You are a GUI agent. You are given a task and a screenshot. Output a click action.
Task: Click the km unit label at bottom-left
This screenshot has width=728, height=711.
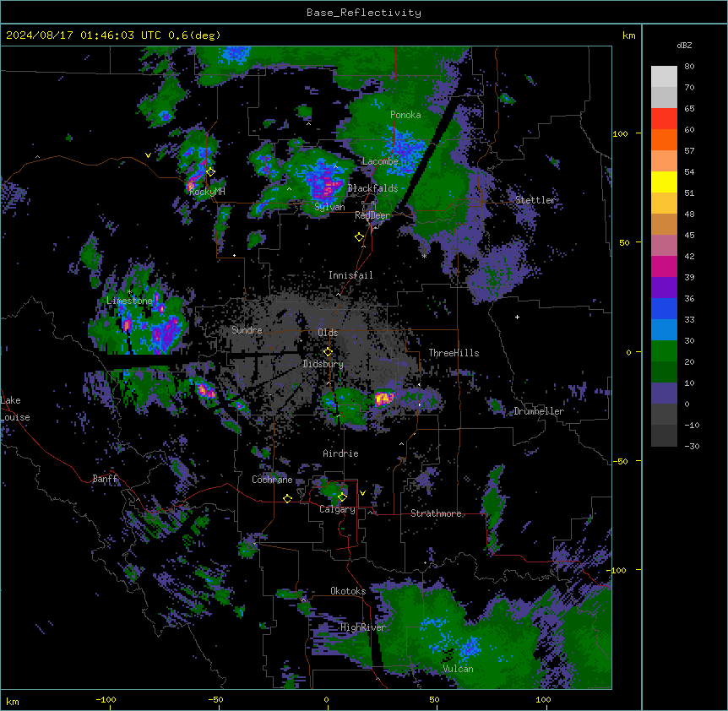(13, 701)
